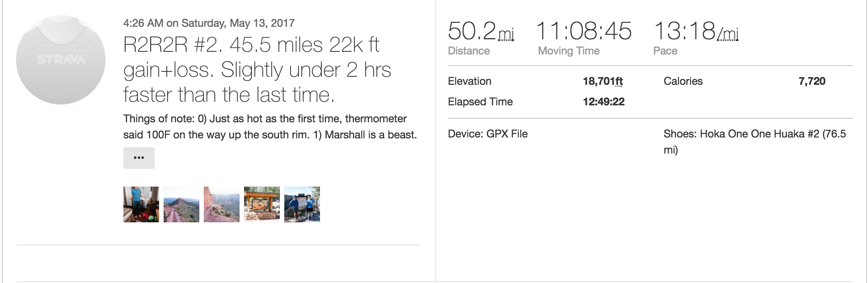Click the underlined /mi pace unit
Viewport: 868px width, 283px height.
(x=728, y=34)
